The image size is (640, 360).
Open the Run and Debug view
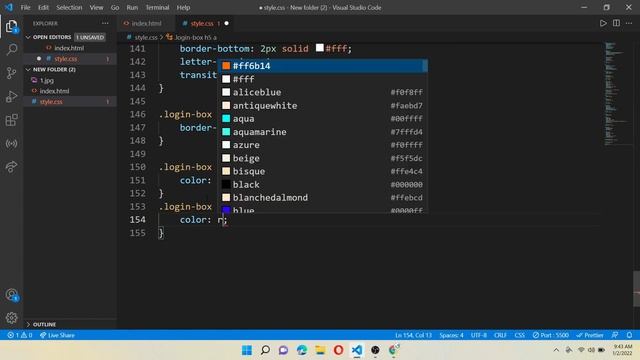click(11, 97)
